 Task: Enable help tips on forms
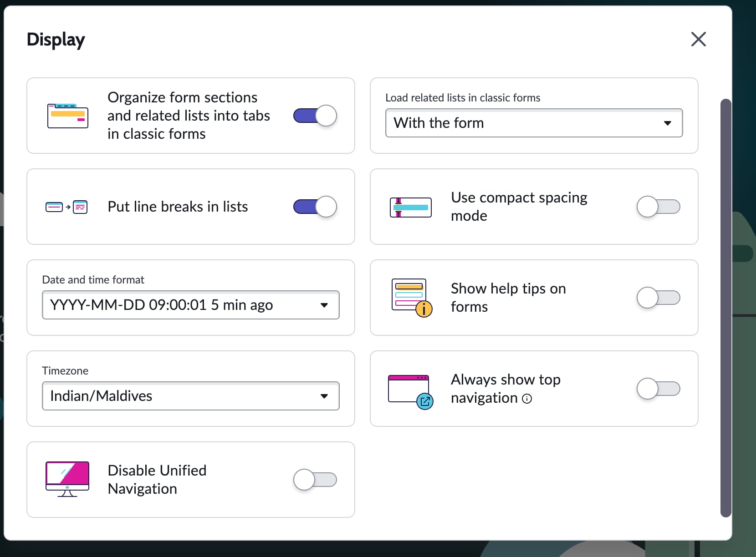(x=658, y=298)
